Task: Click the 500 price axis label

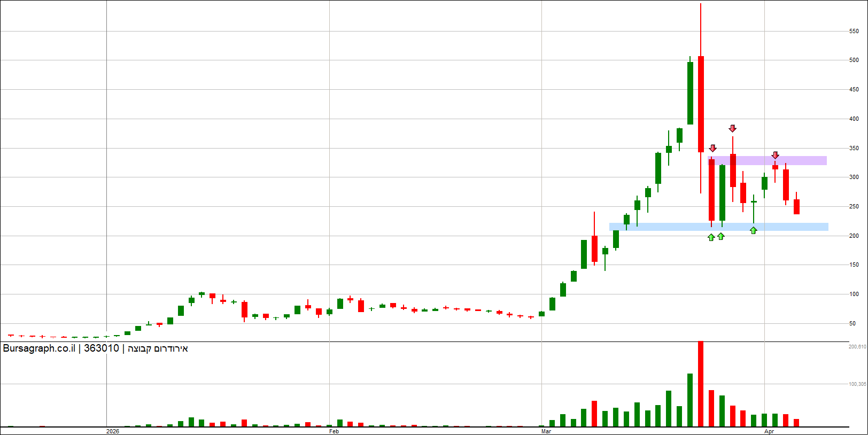Action: [x=854, y=60]
